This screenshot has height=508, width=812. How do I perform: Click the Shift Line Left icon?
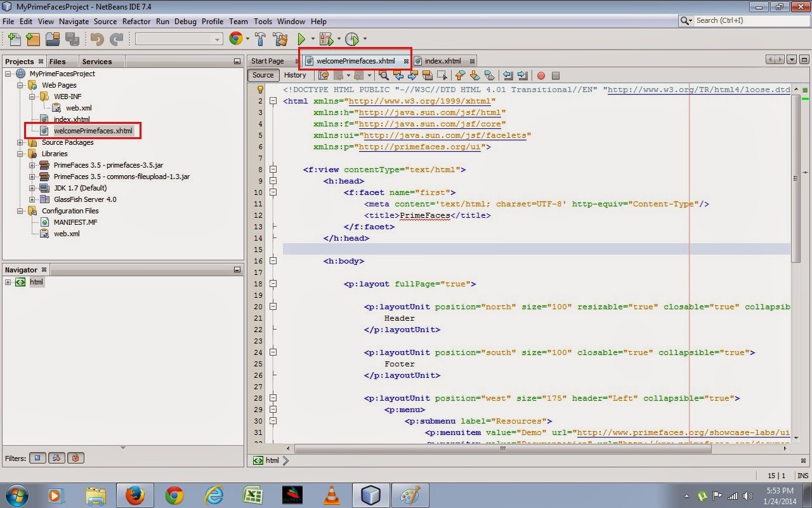[x=507, y=76]
